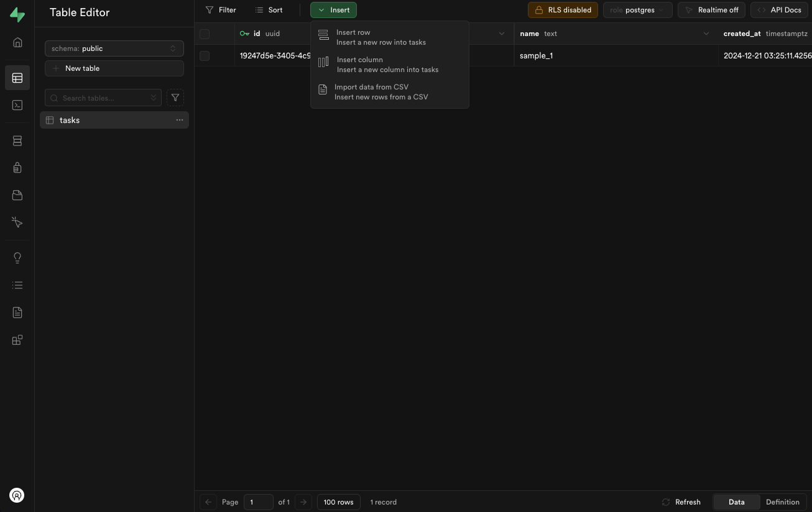Click the created_at timestamp cell 2024-12-21
Image resolution: width=812 pixels, height=512 pixels.
(765, 56)
